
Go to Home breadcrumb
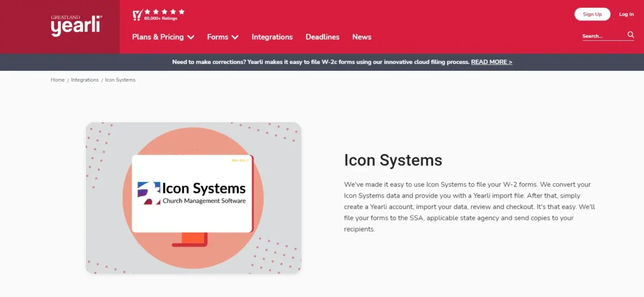coord(57,79)
